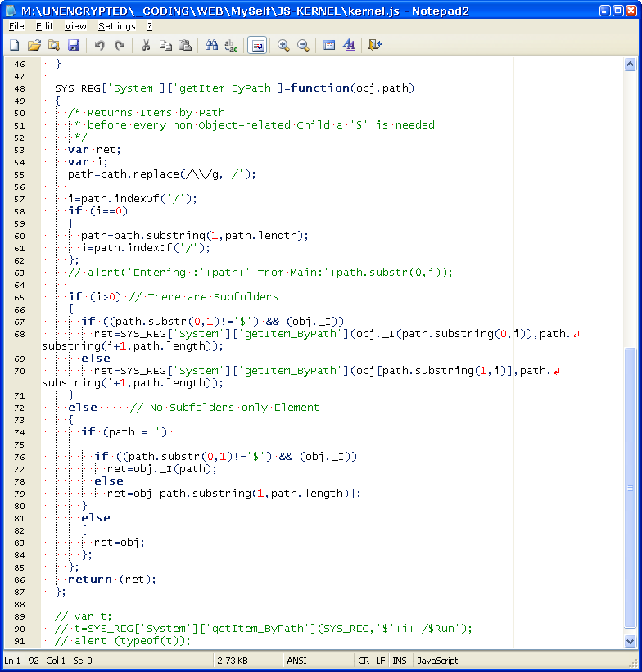Screen dimensions: 642x672
Task: Click the scrollbar up arrow
Action: tap(630, 65)
